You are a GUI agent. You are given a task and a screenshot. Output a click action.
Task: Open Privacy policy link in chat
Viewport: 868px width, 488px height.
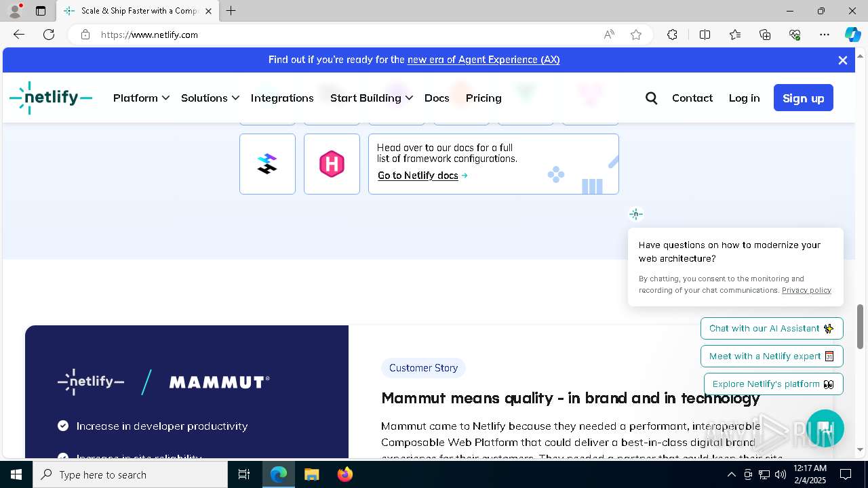pyautogui.click(x=806, y=290)
